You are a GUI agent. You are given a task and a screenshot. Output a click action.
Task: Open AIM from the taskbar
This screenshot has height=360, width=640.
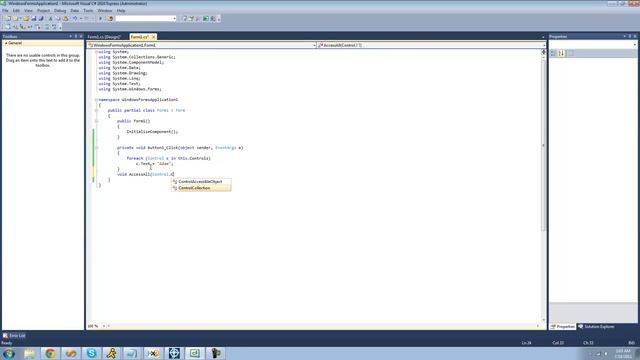[111, 353]
